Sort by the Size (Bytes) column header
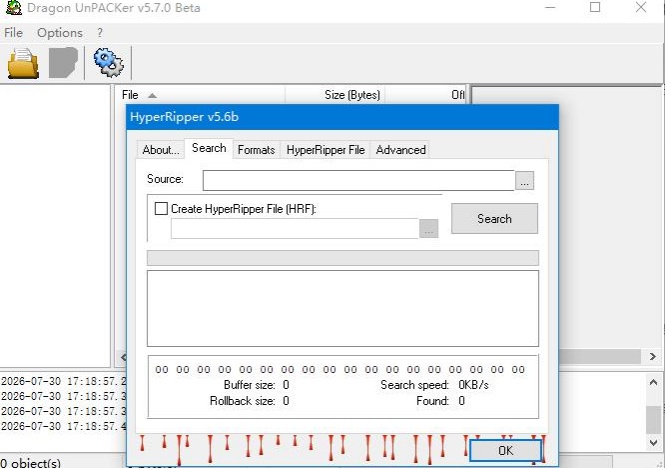 [x=335, y=95]
